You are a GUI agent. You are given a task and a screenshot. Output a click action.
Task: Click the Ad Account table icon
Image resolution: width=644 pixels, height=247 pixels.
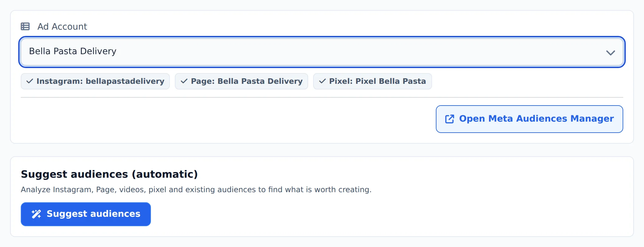tap(25, 26)
